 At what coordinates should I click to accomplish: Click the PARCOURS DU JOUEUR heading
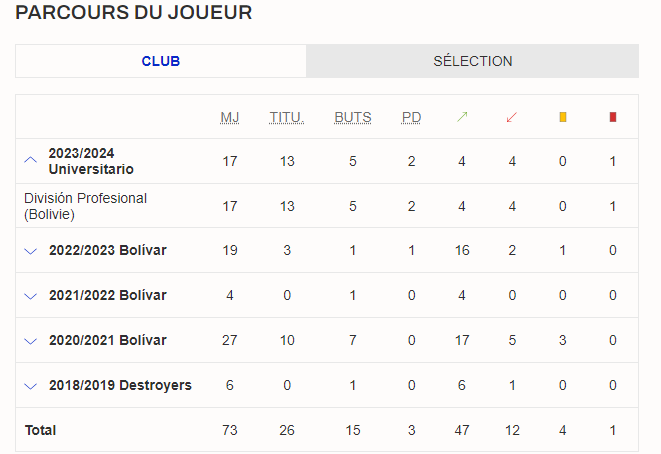(x=134, y=12)
